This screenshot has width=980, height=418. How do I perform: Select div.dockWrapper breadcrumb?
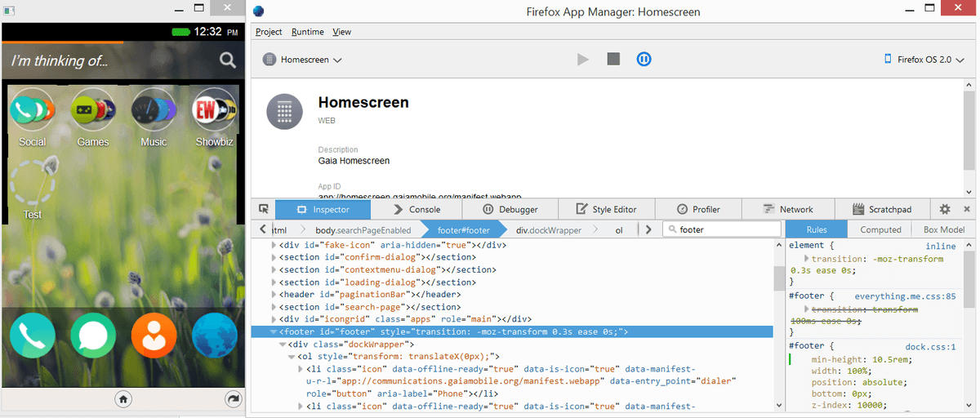549,230
